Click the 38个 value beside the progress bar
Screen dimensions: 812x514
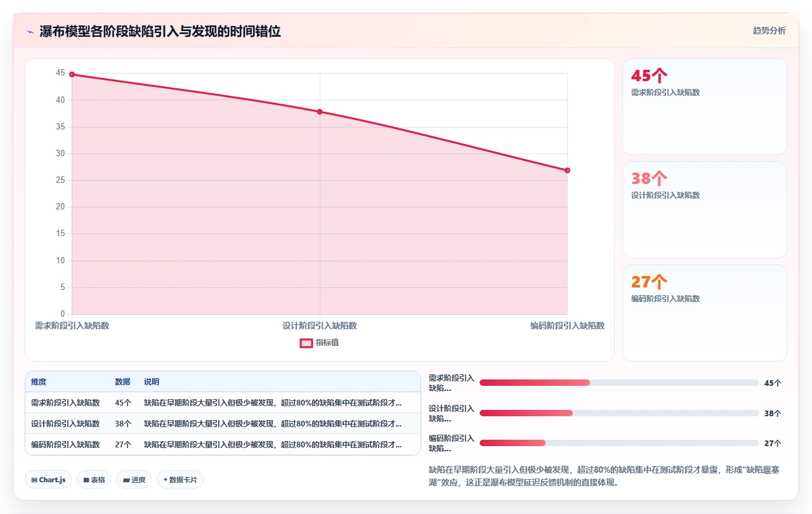[x=773, y=414]
